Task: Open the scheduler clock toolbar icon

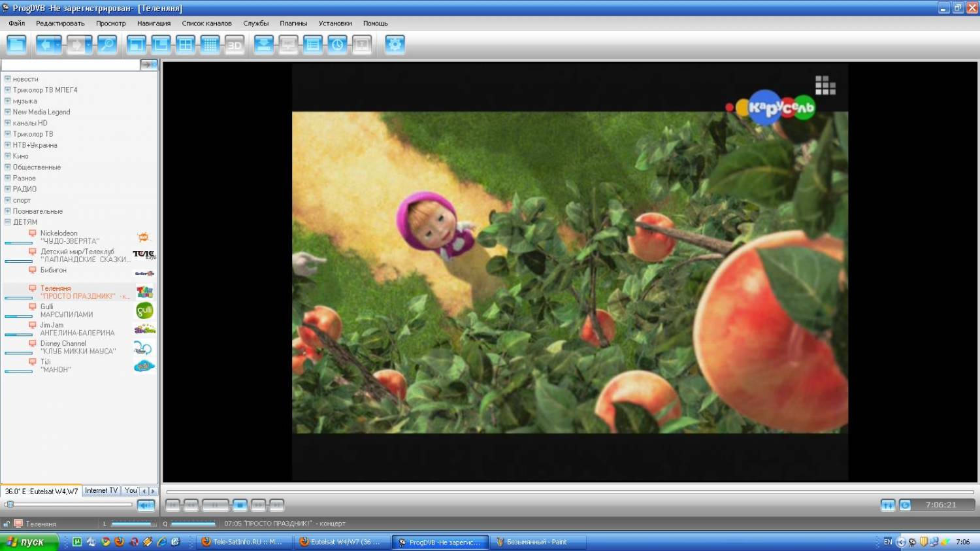Action: (337, 44)
